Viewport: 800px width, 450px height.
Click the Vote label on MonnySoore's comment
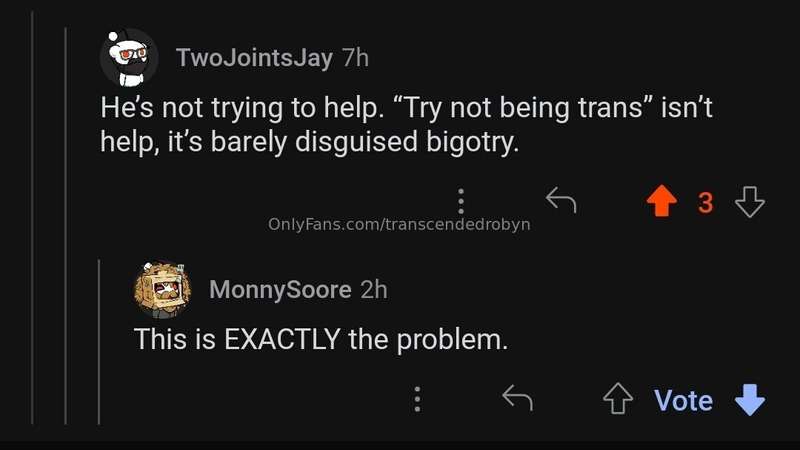pos(683,400)
